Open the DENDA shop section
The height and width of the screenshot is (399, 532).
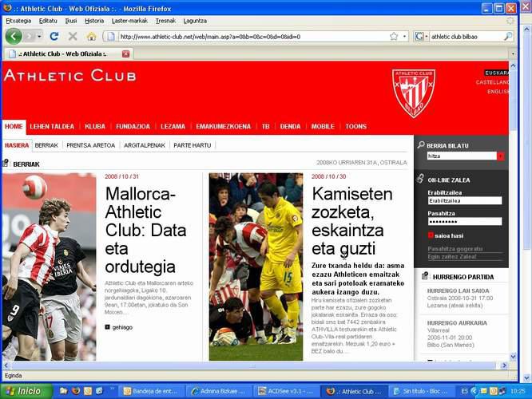[290, 126]
